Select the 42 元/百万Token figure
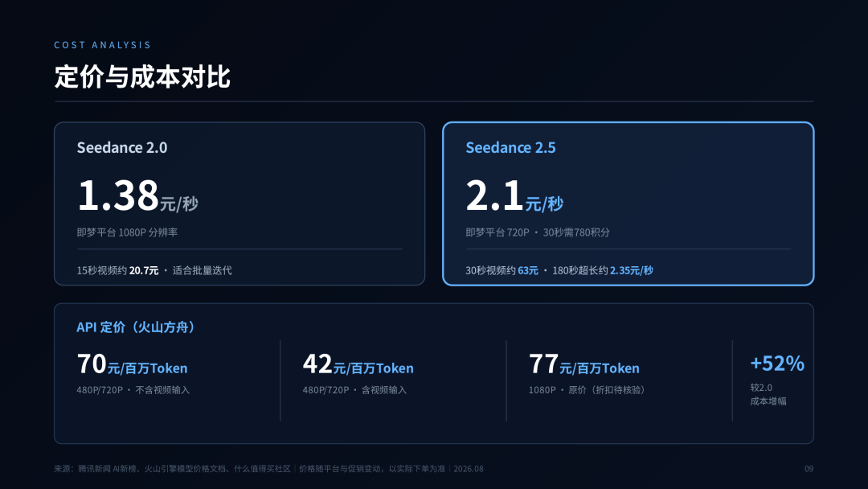 (358, 364)
